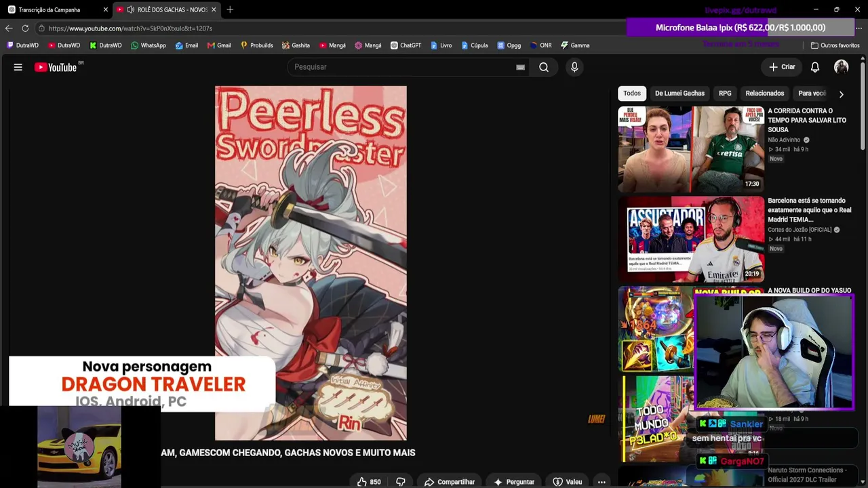The height and width of the screenshot is (488, 868).
Task: Close the ROLÊ DOS GACHAS tab
Action: (x=214, y=9)
